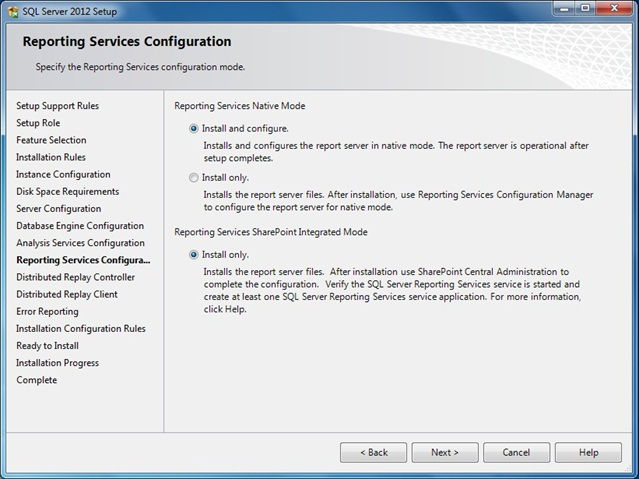This screenshot has height=479, width=639.
Task: Click the page title 'Reporting Services Configuration'
Action: 127,42
